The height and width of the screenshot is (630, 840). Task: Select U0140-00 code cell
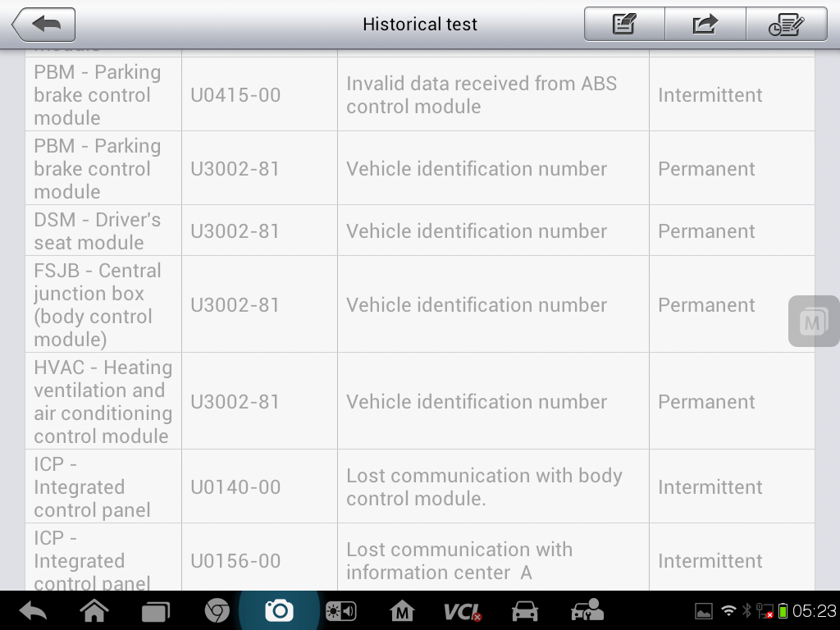click(x=260, y=486)
